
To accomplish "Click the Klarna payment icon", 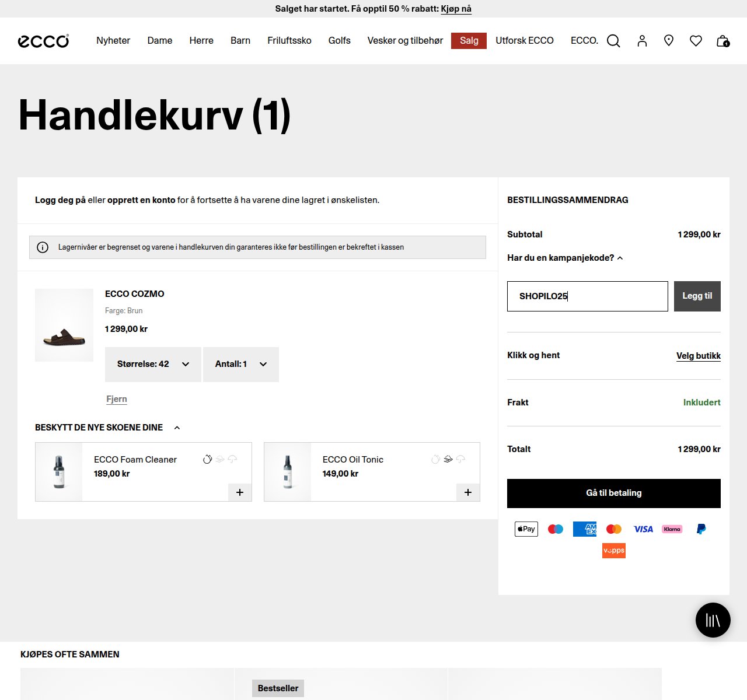I will (672, 529).
